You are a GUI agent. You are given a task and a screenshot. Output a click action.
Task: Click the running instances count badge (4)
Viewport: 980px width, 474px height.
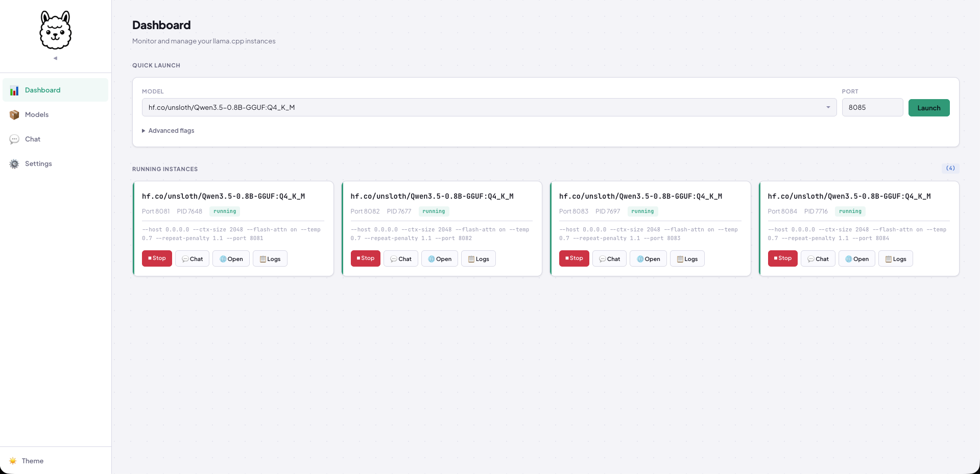click(x=950, y=168)
